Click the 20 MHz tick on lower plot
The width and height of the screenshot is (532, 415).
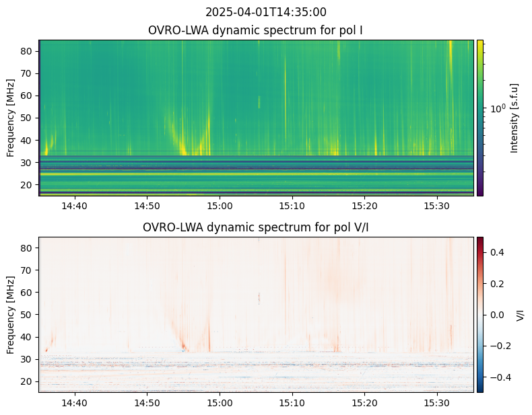coord(27,381)
